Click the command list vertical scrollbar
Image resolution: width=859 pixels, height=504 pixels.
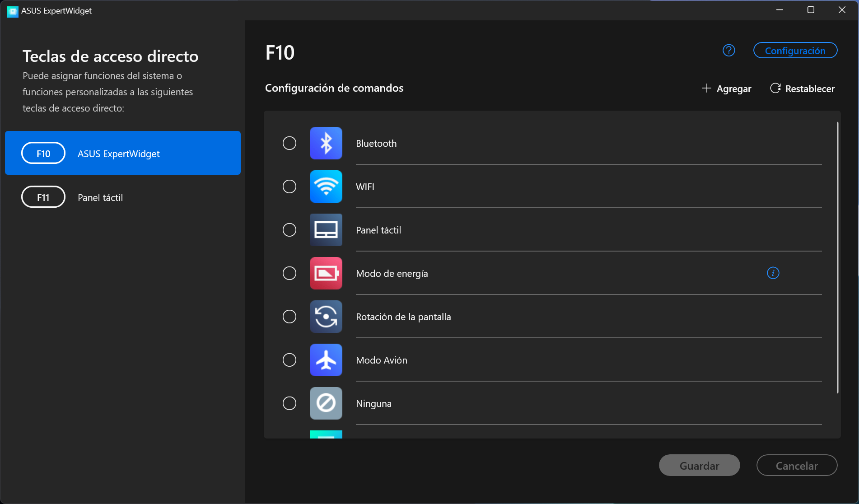(x=837, y=257)
